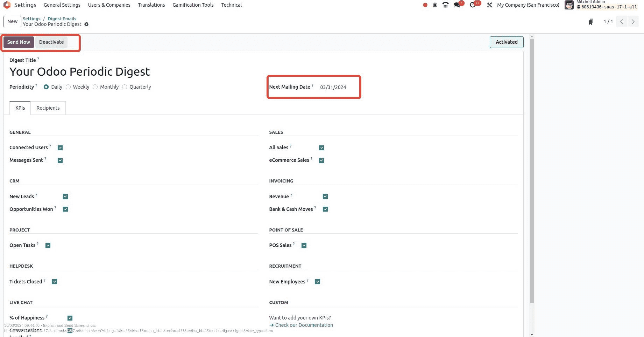Toggle Tickets Closed checkbox
644x337 pixels.
point(55,282)
